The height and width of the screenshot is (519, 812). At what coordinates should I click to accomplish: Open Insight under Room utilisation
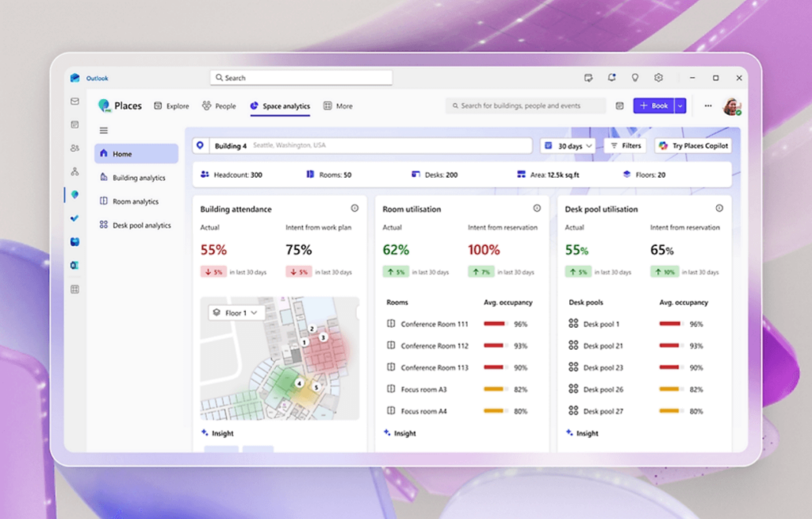coord(400,433)
